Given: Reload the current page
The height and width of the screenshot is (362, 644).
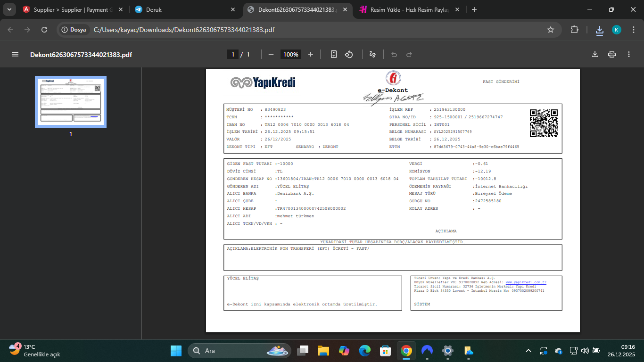Looking at the screenshot, I should pyautogui.click(x=44, y=30).
